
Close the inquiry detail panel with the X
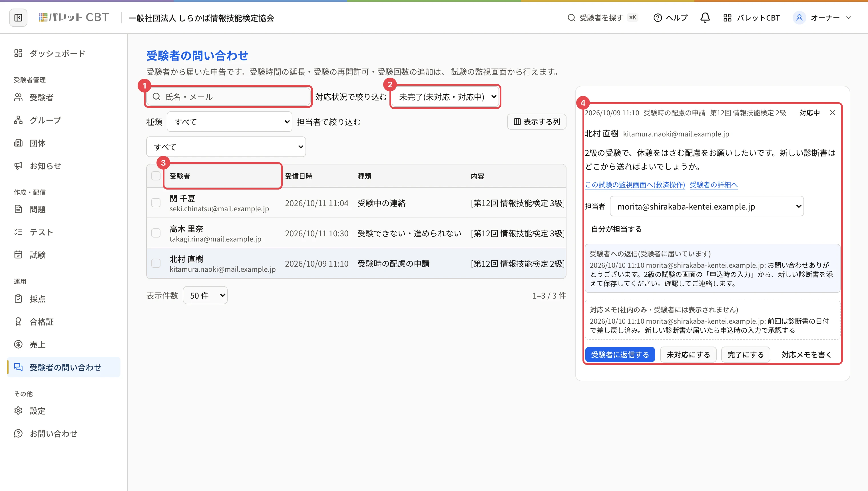[833, 113]
